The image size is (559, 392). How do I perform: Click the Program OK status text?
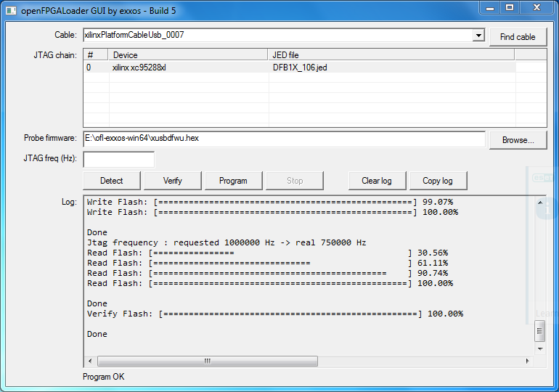tap(104, 377)
